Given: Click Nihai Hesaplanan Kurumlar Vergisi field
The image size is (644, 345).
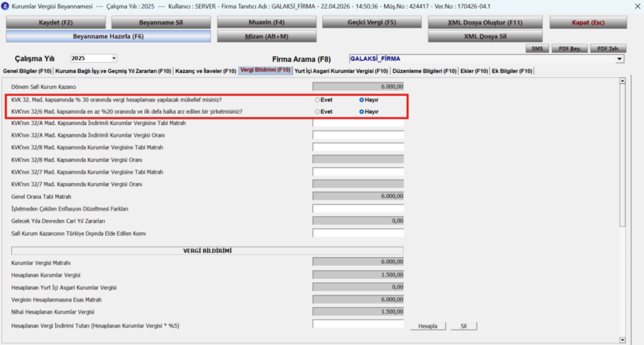Looking at the screenshot, I should 358,312.
